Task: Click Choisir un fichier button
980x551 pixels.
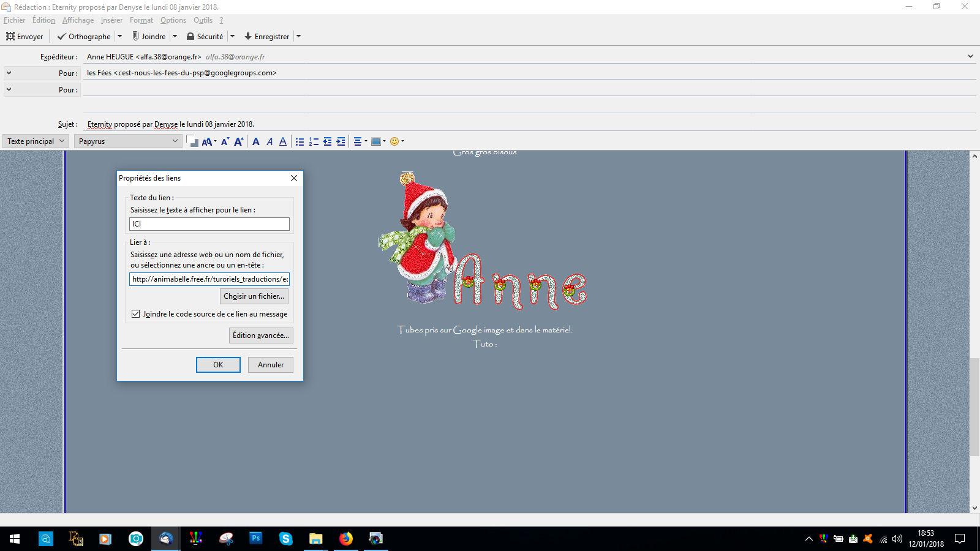Action: [x=254, y=296]
